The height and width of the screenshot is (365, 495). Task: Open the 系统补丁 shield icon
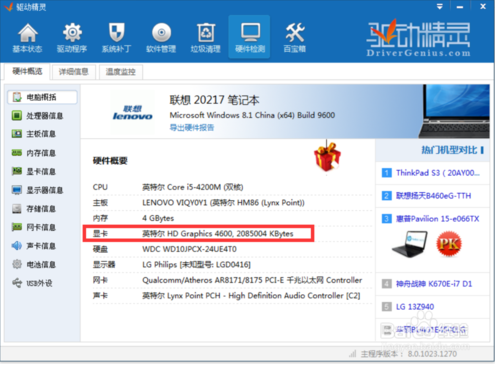pos(116,38)
